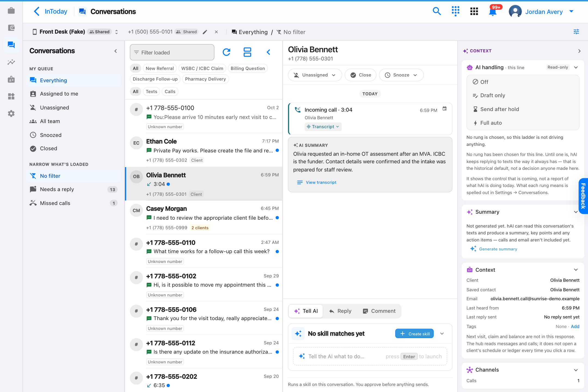Switch to the Reply tab
The width and height of the screenshot is (588, 392).
point(340,311)
